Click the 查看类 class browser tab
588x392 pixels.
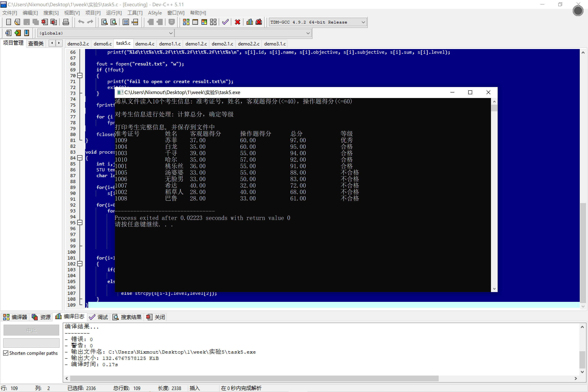point(36,44)
